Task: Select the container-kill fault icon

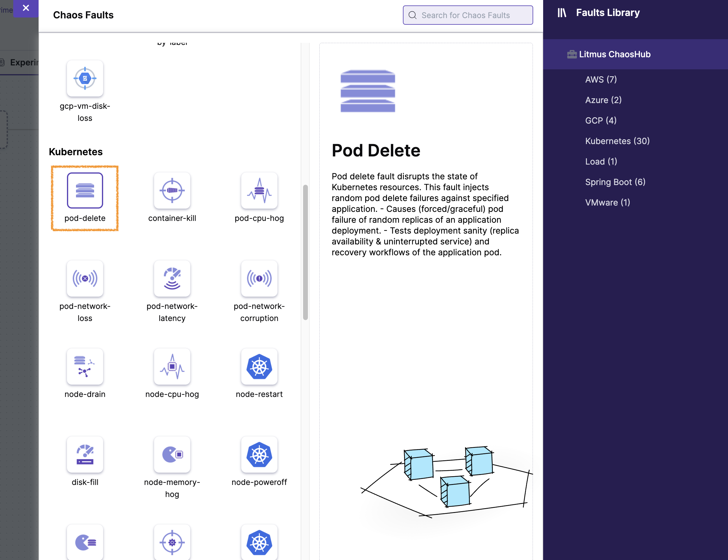Action: pyautogui.click(x=172, y=190)
